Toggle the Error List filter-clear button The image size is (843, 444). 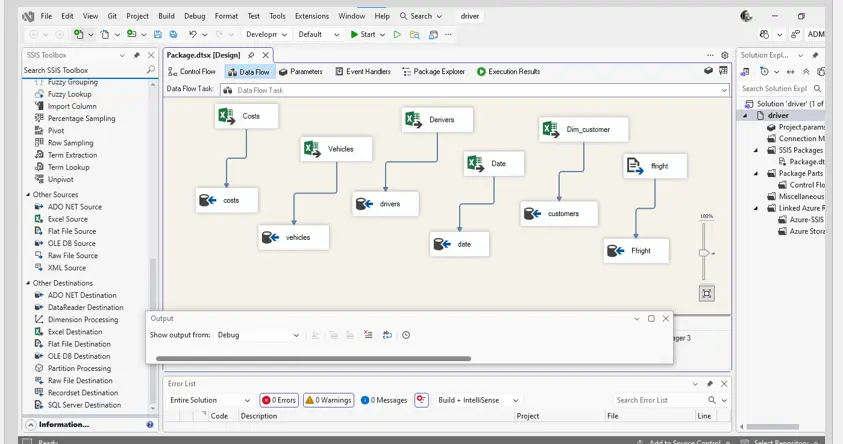click(x=422, y=400)
